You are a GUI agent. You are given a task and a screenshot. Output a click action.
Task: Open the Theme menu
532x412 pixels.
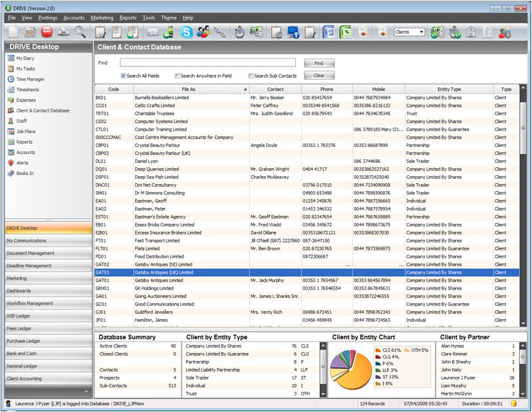[169, 18]
